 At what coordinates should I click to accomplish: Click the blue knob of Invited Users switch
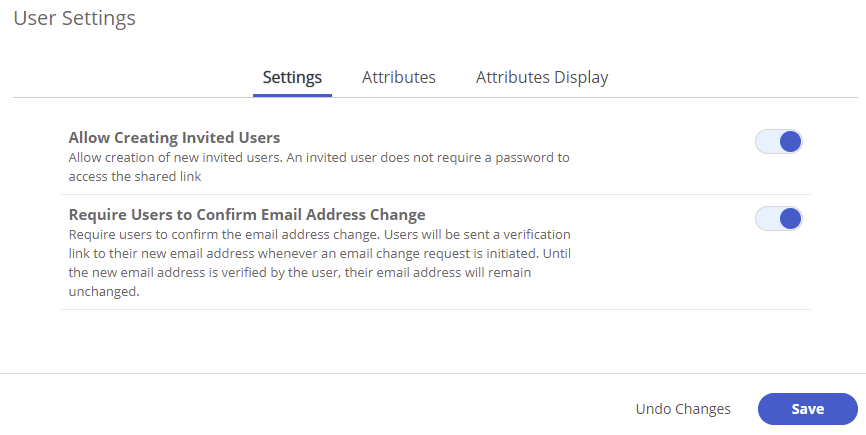pos(790,141)
